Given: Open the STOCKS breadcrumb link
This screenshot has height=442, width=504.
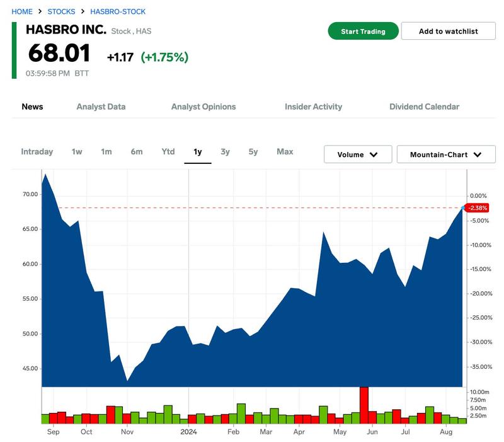Looking at the screenshot, I should [61, 11].
